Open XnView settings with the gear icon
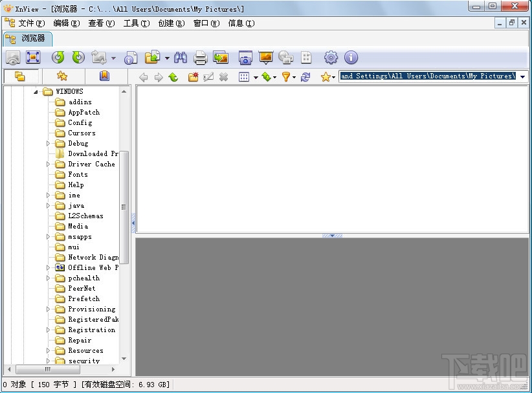The width and height of the screenshot is (532, 393). tap(329, 58)
